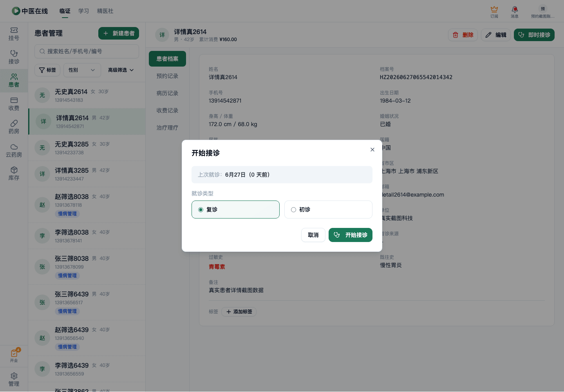This screenshot has height=392, width=564.
Task: Click 慢病管理 tag under 张三筛8038
Action: coord(67,276)
